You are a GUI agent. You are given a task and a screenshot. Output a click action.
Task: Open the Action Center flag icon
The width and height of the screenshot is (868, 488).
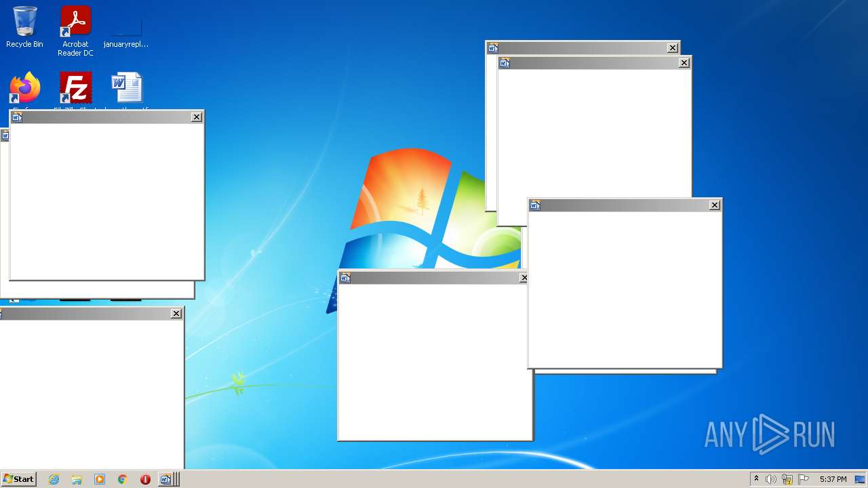804,479
